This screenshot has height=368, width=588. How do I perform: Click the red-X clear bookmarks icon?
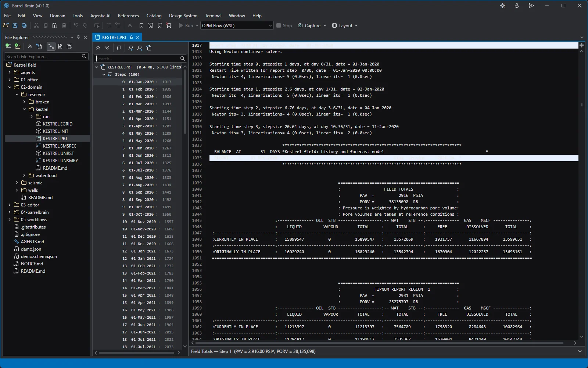tap(169, 25)
